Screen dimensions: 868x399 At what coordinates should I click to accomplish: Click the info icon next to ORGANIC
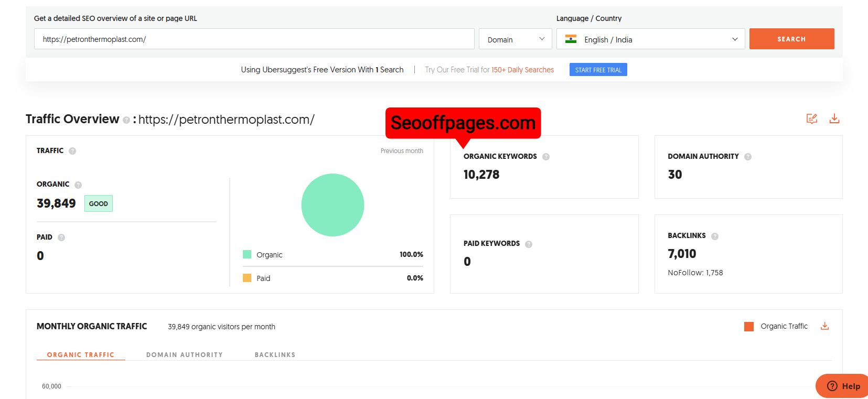(78, 185)
